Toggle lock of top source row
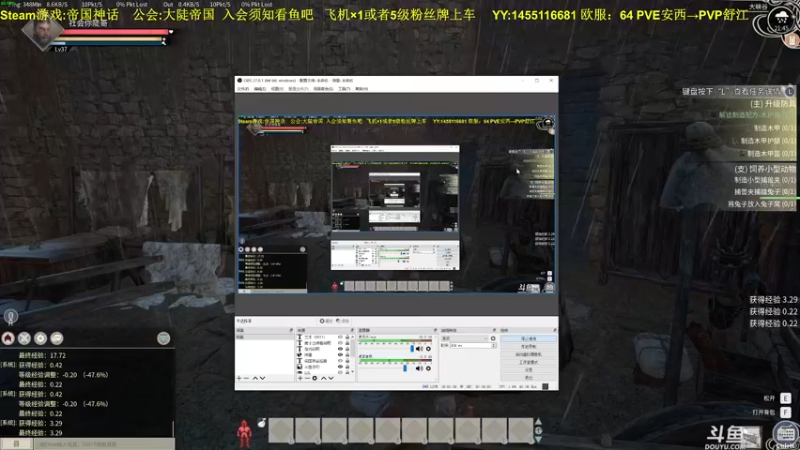The width and height of the screenshot is (800, 450). 347,337
